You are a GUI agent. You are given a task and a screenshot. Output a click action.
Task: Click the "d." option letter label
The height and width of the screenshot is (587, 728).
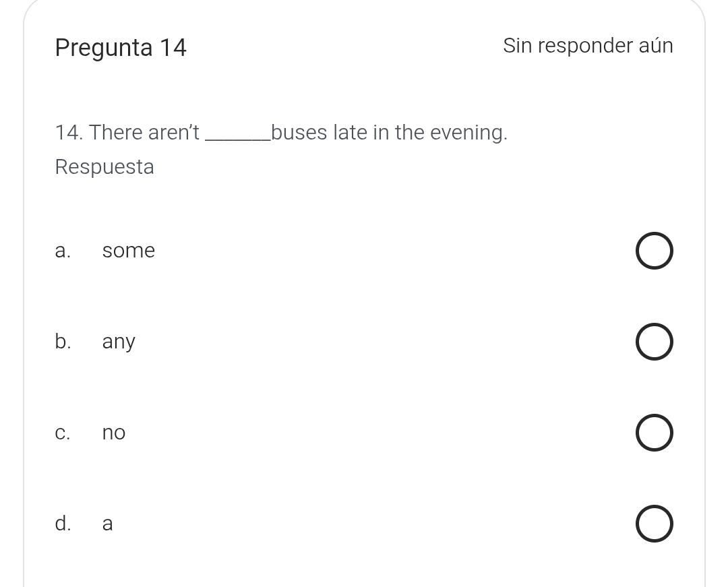tap(63, 524)
